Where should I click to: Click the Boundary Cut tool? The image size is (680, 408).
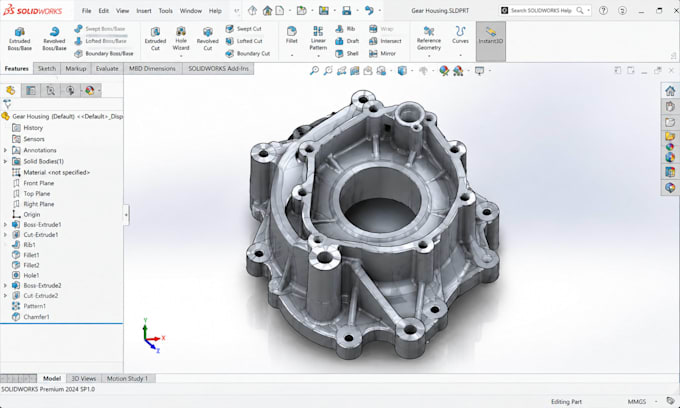click(x=248, y=54)
